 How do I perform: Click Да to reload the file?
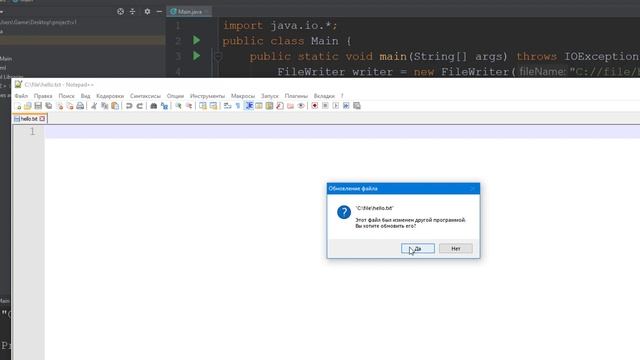418,249
